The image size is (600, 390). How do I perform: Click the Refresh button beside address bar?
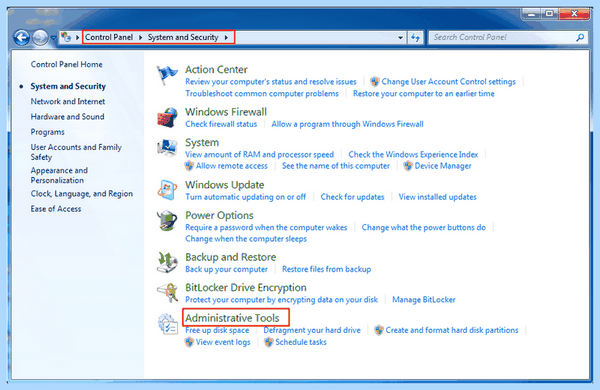pos(416,38)
